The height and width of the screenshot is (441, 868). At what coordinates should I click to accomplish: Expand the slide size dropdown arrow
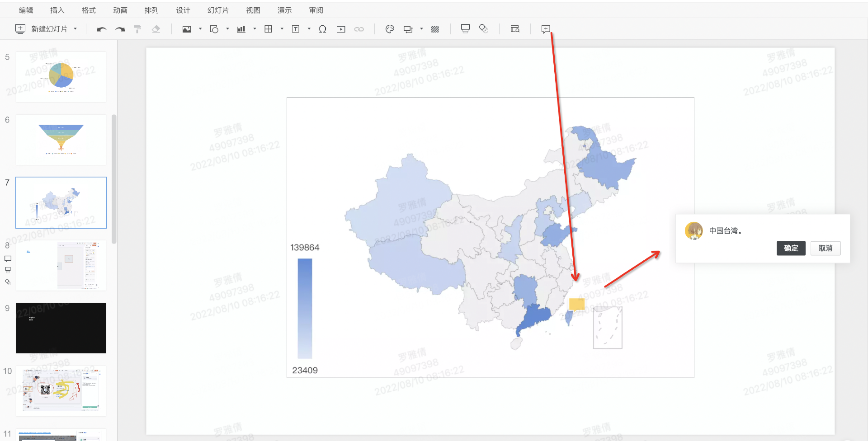pyautogui.click(x=421, y=29)
